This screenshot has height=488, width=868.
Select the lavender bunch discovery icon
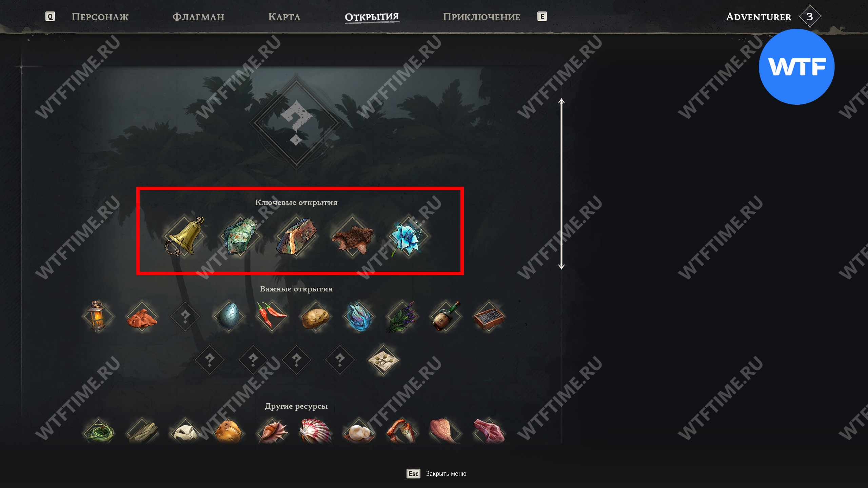[x=402, y=316]
